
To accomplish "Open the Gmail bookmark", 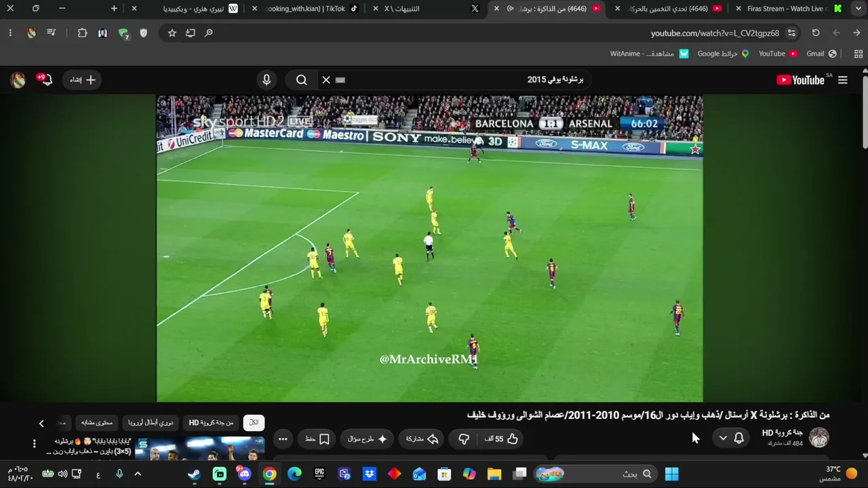I will pos(821,54).
